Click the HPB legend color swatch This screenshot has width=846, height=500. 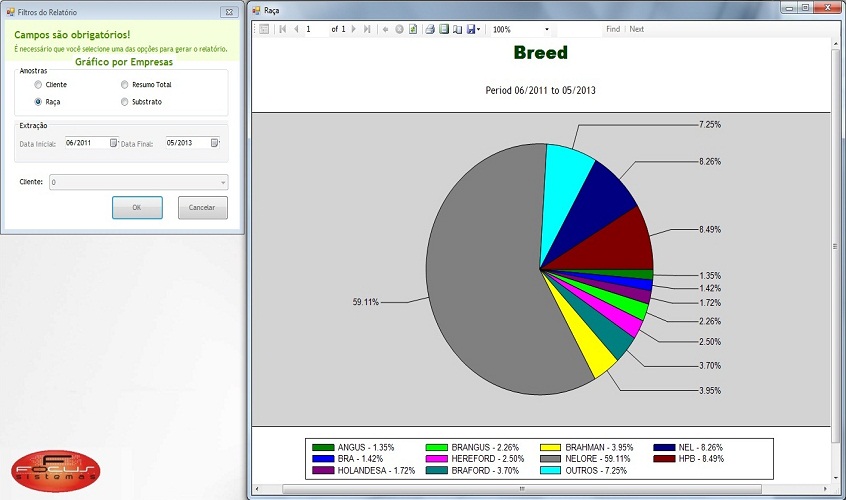point(664,459)
